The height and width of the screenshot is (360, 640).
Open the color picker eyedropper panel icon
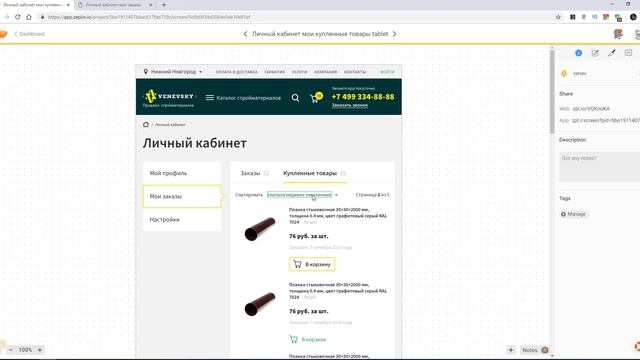click(611, 53)
